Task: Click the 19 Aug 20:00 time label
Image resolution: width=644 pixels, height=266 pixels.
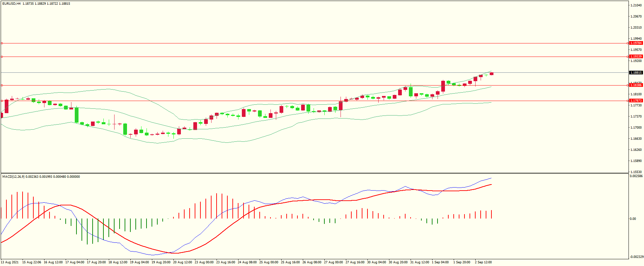Action: (x=161, y=262)
